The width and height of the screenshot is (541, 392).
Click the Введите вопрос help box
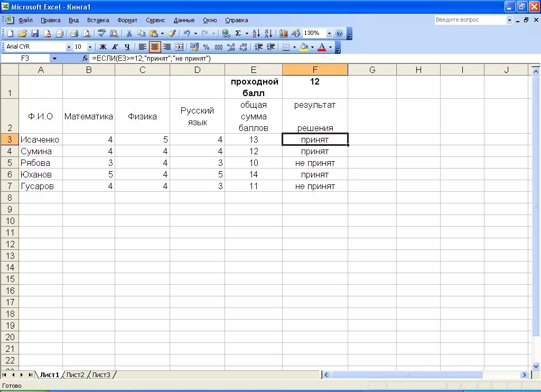[x=470, y=20]
